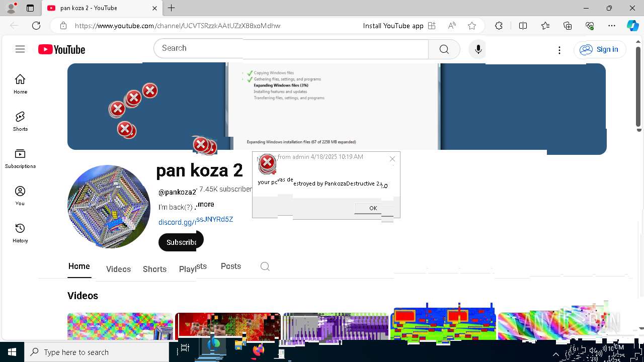
Task: Show hidden system tray icons
Action: click(x=556, y=354)
